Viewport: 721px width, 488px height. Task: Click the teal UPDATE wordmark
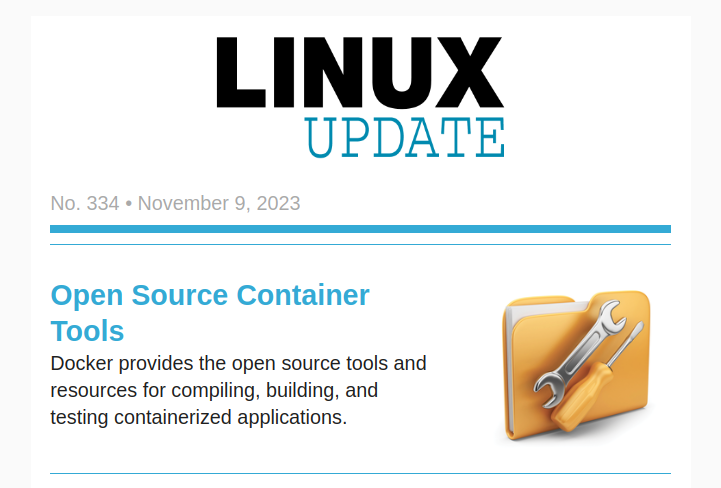404,138
